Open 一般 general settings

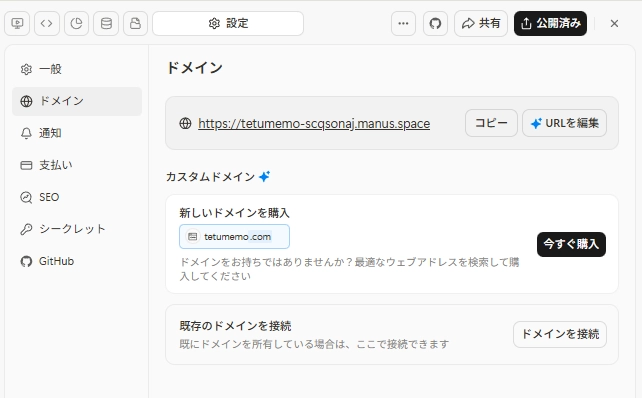tap(77, 69)
